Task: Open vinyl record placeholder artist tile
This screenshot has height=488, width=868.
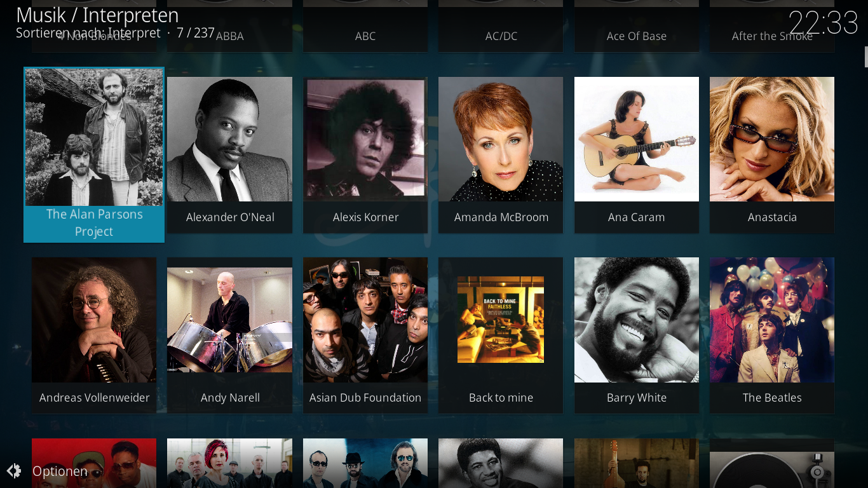Action: pyautogui.click(x=772, y=463)
